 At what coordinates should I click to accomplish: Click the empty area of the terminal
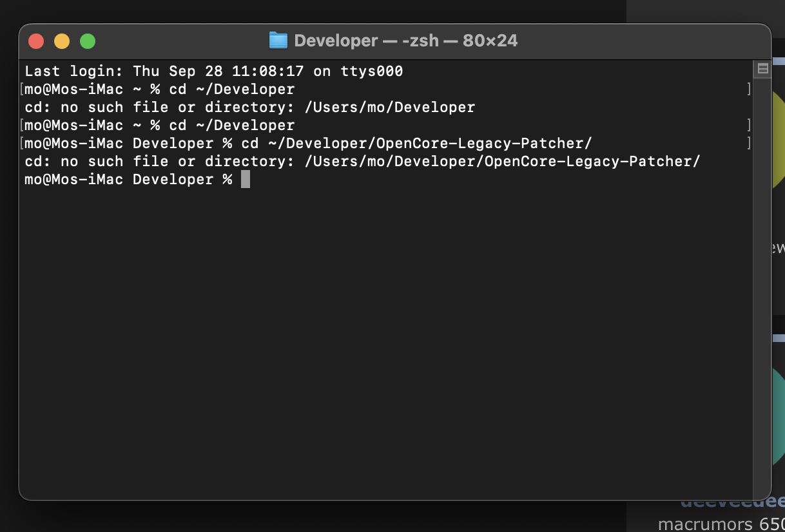tap(387, 335)
